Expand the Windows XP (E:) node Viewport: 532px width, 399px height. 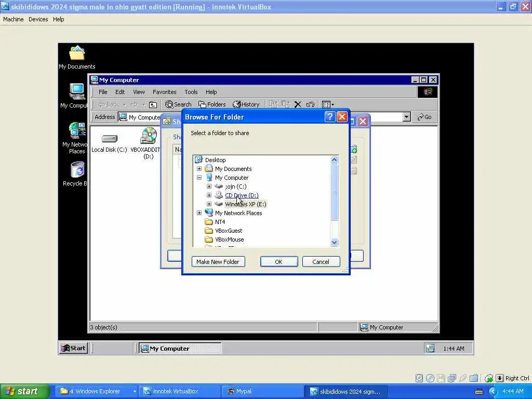click(x=209, y=204)
